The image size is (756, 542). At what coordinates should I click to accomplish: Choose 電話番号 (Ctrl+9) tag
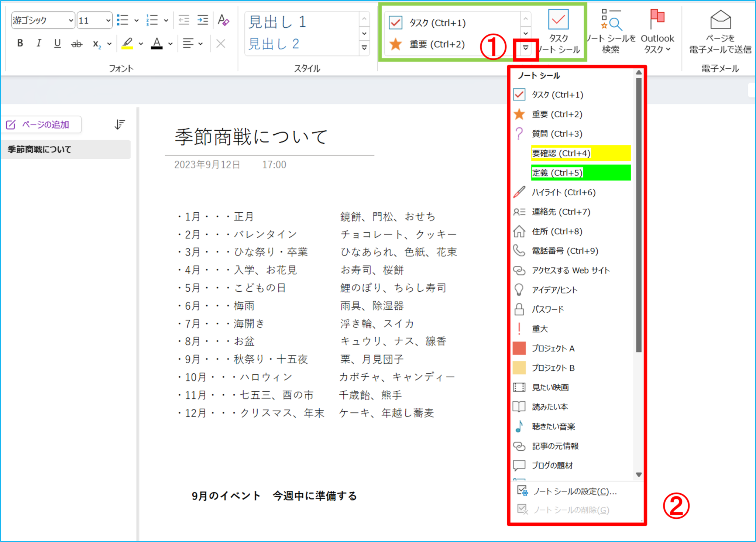pos(572,251)
